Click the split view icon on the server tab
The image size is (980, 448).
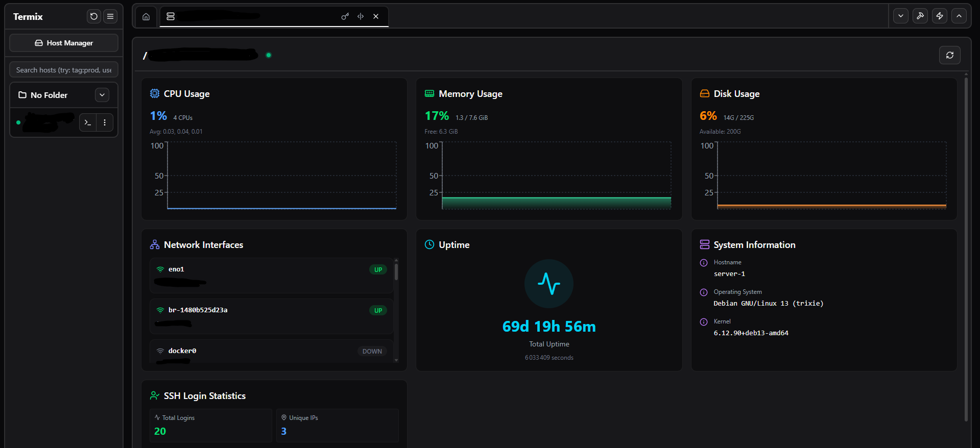point(361,16)
